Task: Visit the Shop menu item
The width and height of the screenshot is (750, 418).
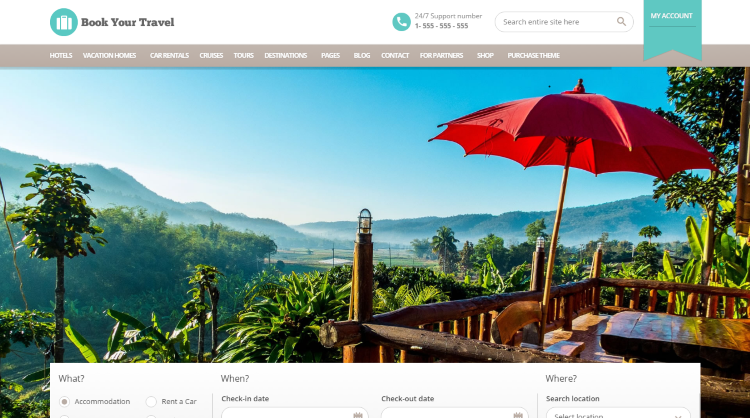Action: (485, 55)
